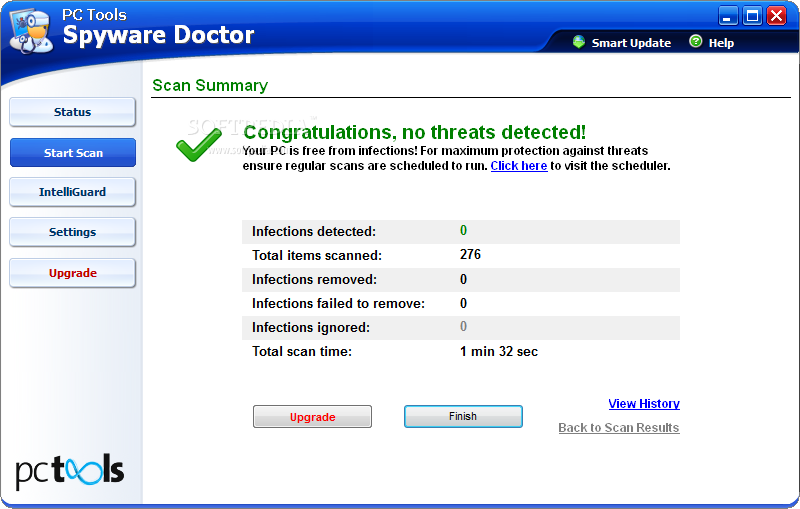The width and height of the screenshot is (800, 509).
Task: Click 'Congratulations, no threats detected!' headline
Action: coord(414,132)
